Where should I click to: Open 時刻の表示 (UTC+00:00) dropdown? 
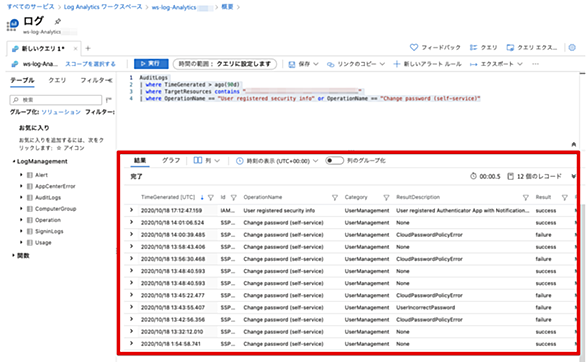pos(277,161)
